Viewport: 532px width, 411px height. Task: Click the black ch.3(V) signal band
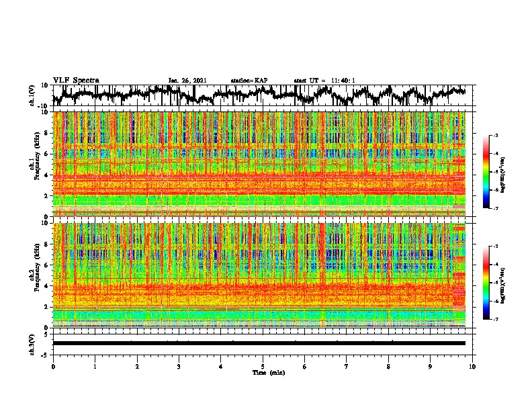pyautogui.click(x=259, y=343)
